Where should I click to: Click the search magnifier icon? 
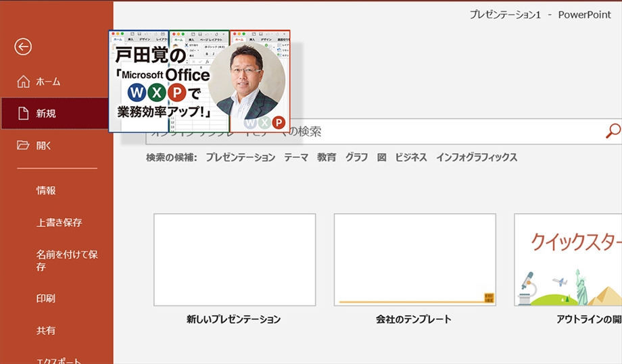point(613,131)
